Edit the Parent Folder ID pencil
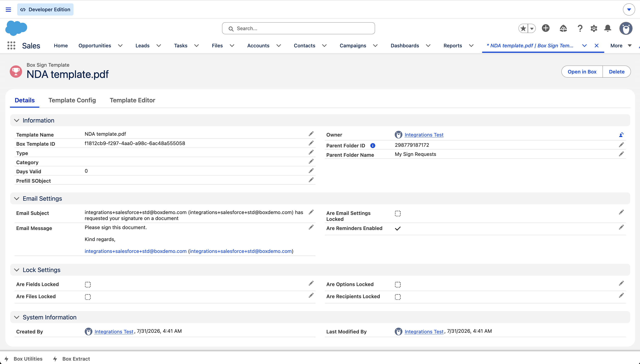The image size is (640, 364). click(621, 145)
